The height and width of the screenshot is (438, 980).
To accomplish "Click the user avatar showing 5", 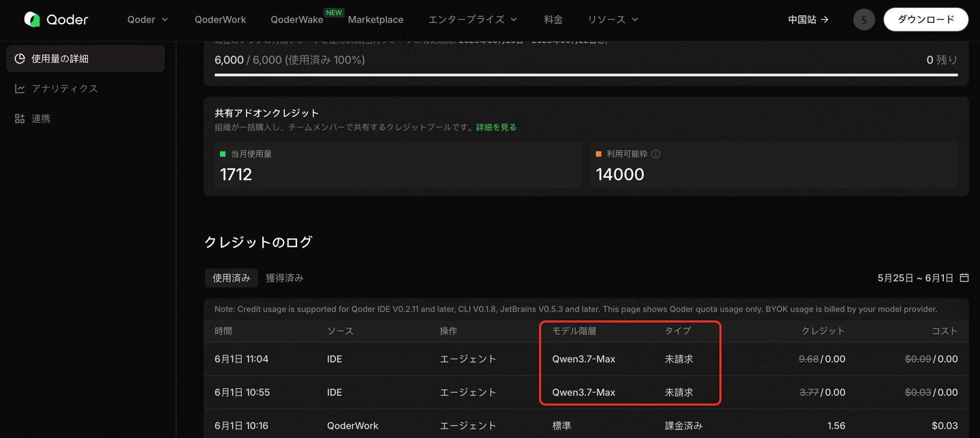I will pyautogui.click(x=864, y=20).
